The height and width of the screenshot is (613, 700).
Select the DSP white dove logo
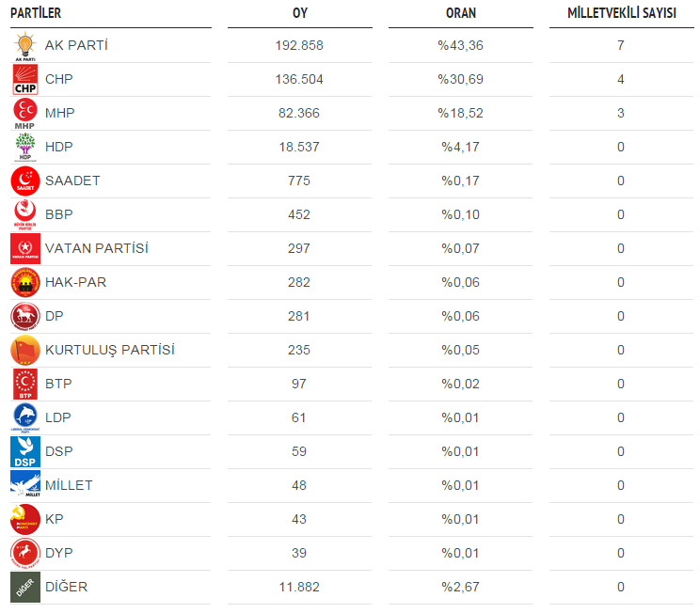click(25, 452)
